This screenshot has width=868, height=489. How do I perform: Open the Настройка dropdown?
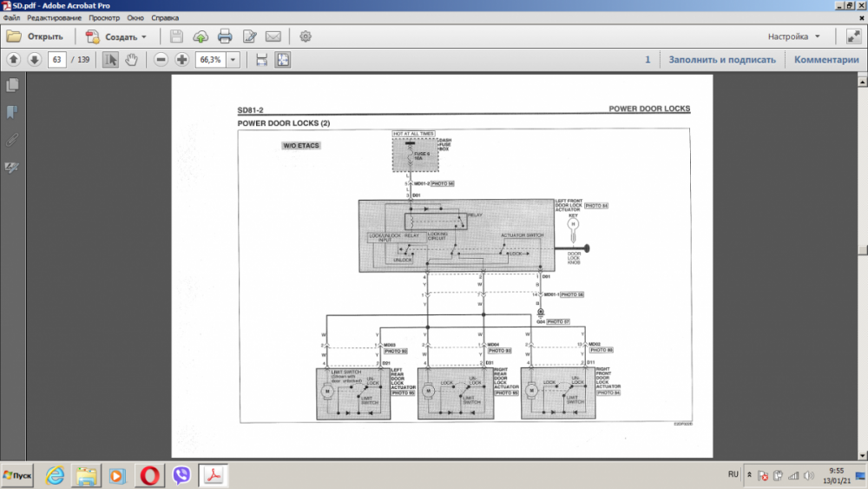793,36
